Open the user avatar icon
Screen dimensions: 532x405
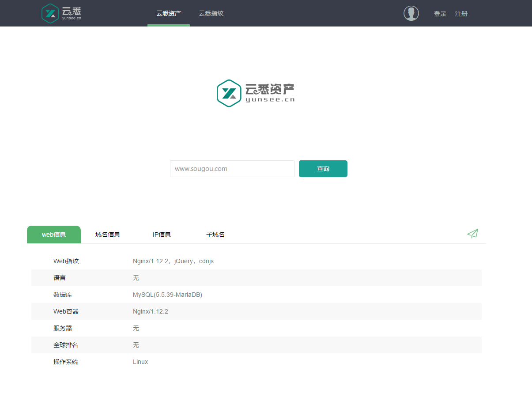[411, 13]
